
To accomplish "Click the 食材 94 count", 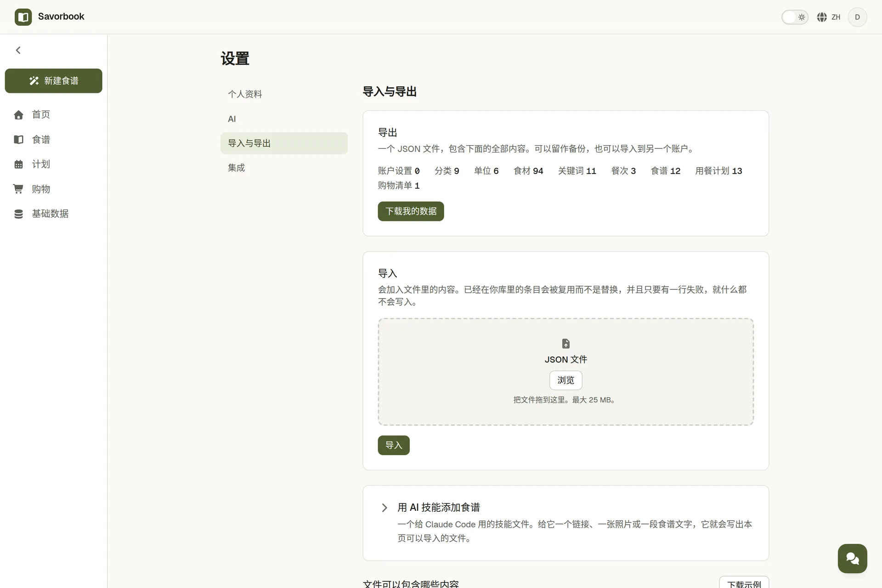I will [528, 171].
